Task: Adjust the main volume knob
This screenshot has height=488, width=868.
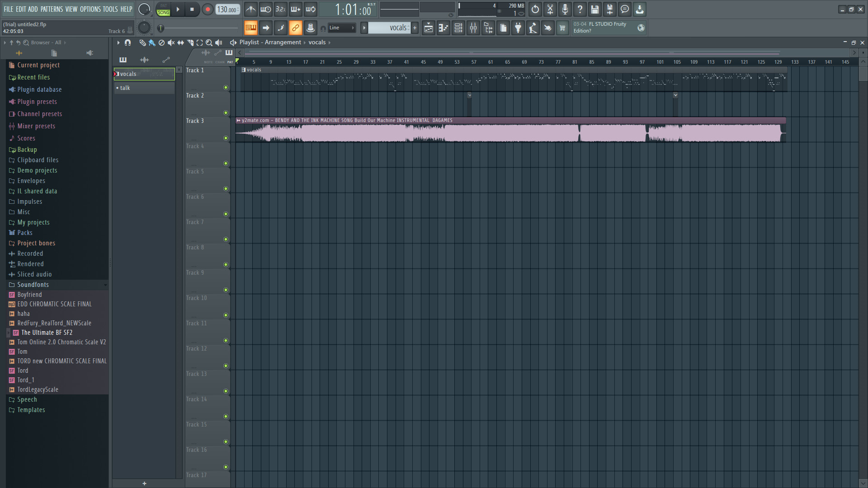Action: click(x=144, y=9)
